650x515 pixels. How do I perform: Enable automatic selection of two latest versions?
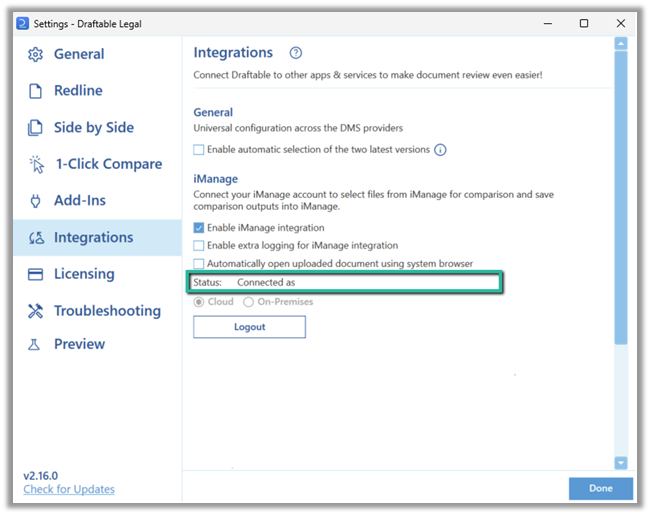[199, 150]
